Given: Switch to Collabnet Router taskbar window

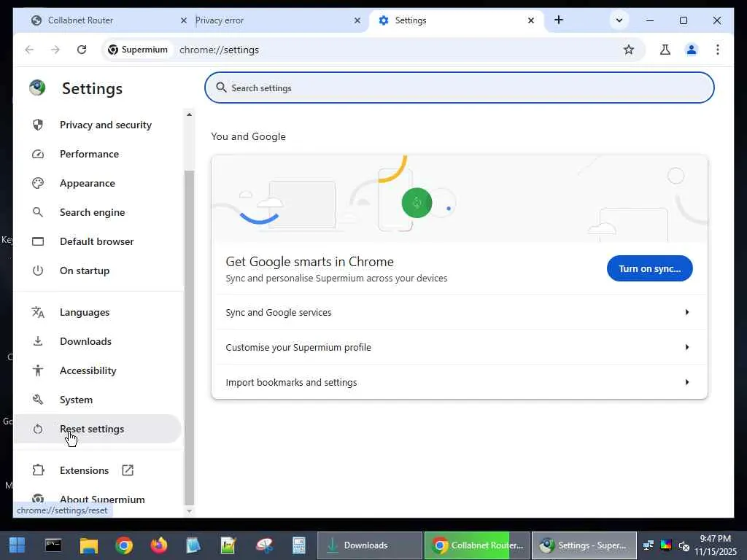Looking at the screenshot, I should point(476,545).
